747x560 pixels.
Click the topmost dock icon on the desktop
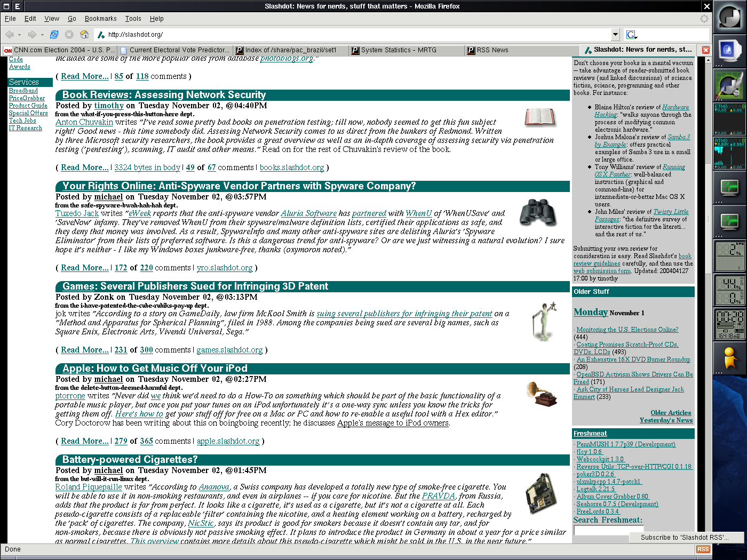coord(729,18)
